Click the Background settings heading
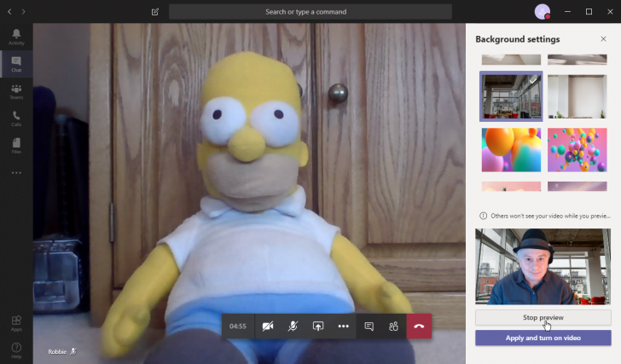Image resolution: width=621 pixels, height=364 pixels. click(x=518, y=39)
